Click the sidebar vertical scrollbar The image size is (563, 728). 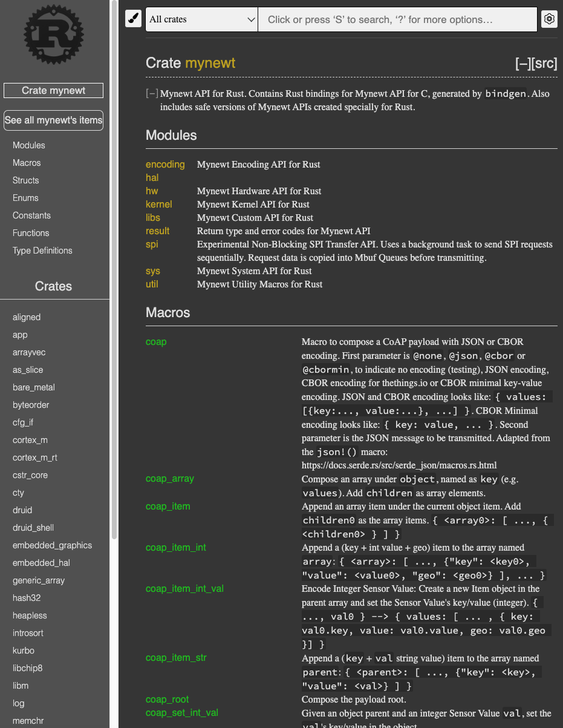click(x=114, y=272)
